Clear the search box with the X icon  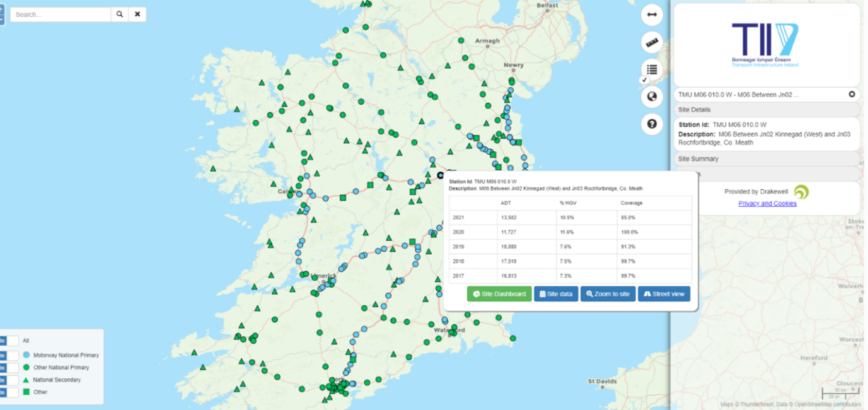coord(137,13)
